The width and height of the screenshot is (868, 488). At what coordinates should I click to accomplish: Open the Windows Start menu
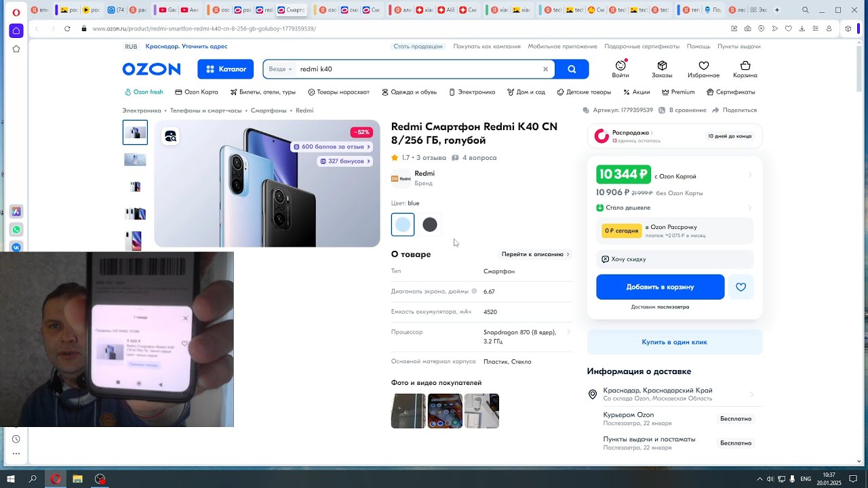[x=11, y=479]
